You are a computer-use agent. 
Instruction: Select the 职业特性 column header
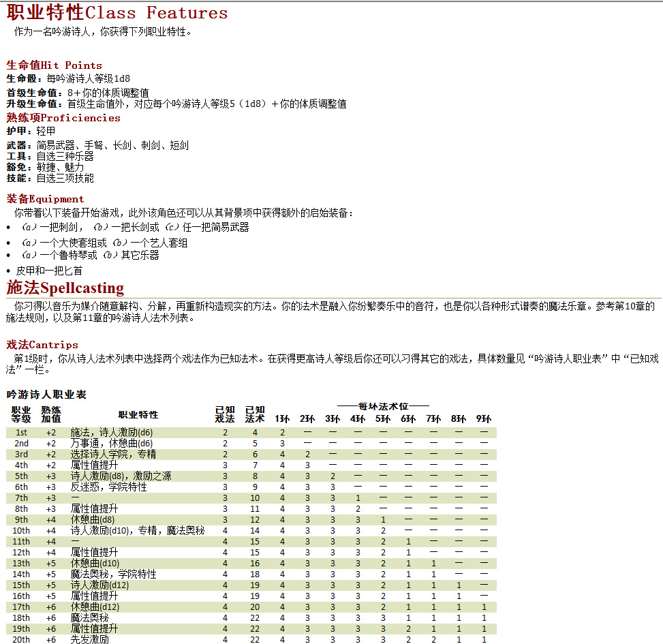[x=138, y=414]
